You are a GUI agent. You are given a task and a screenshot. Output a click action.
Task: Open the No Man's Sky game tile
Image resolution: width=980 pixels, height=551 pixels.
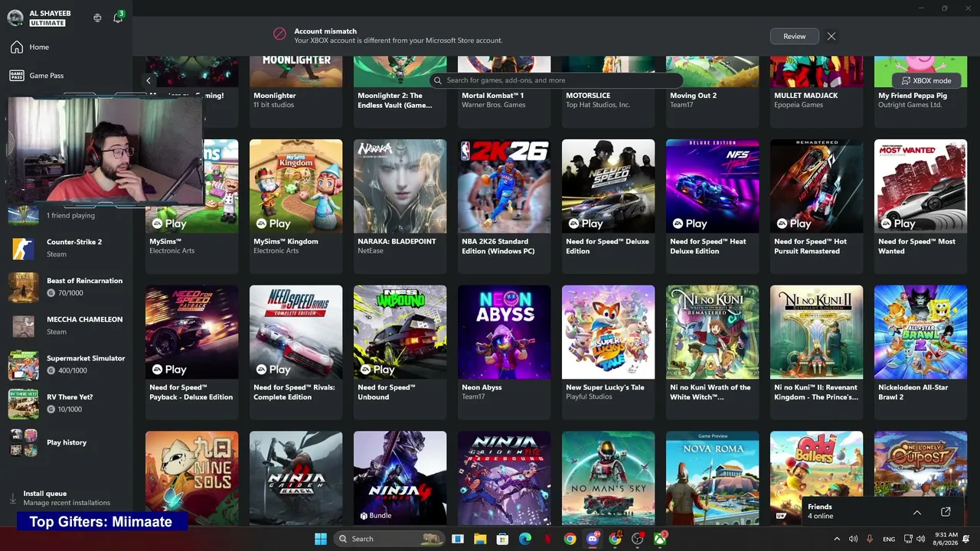click(x=608, y=478)
